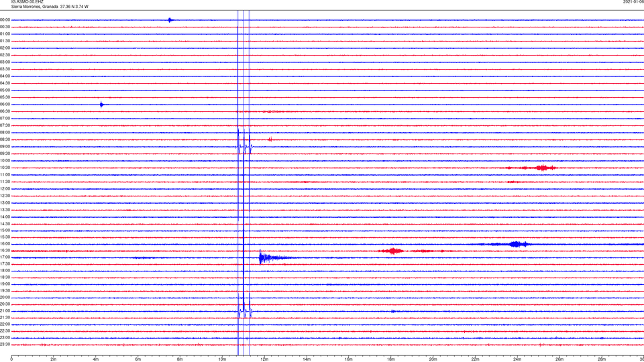Click the 01:00 time label
The image size is (644, 362).
tap(5, 34)
